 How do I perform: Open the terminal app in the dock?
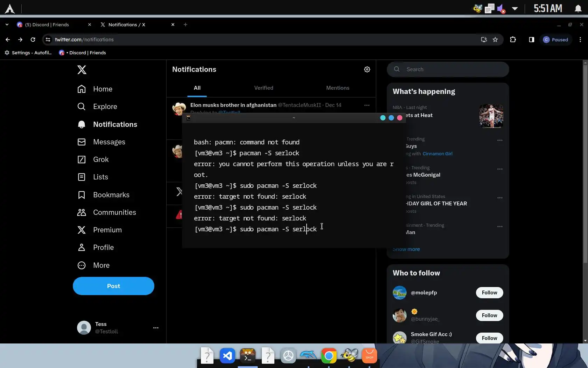point(248,356)
